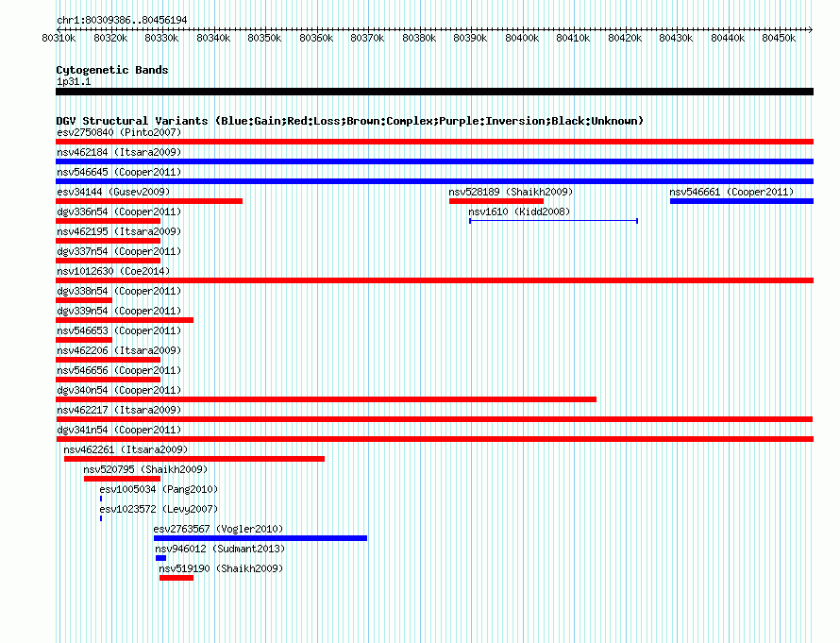Select the black 1p31.1 cytogenetic band bar

point(434,92)
